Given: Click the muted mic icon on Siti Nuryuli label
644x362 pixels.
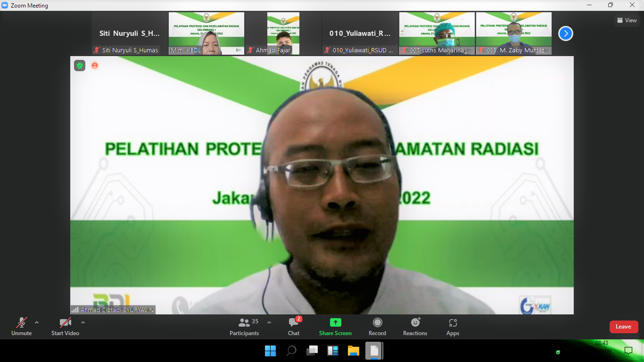Looking at the screenshot, I should (97, 50).
